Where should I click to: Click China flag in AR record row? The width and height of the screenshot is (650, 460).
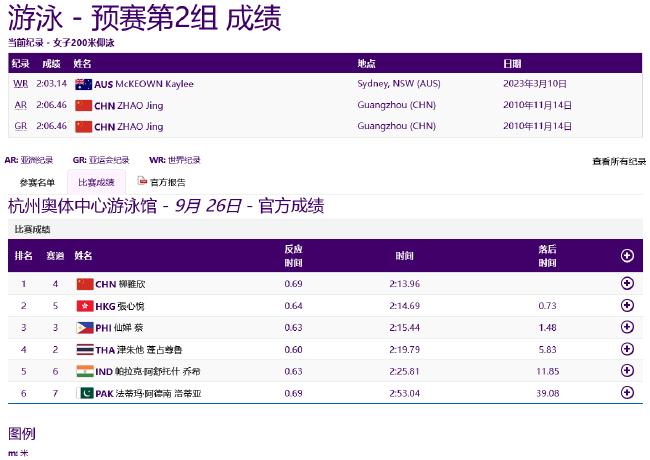pos(83,105)
